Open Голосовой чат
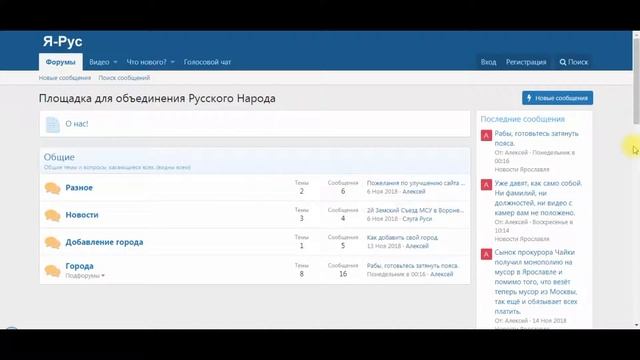The width and height of the screenshot is (640, 360). (207, 62)
